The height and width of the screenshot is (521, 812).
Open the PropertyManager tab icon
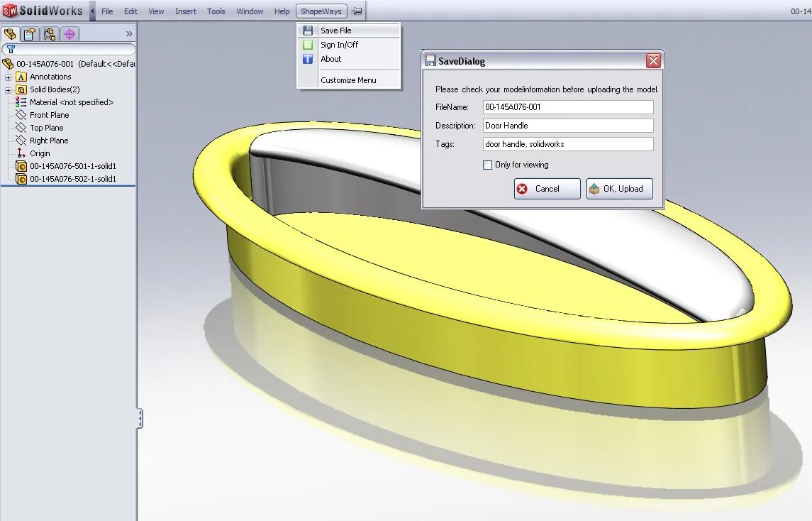tap(29, 33)
